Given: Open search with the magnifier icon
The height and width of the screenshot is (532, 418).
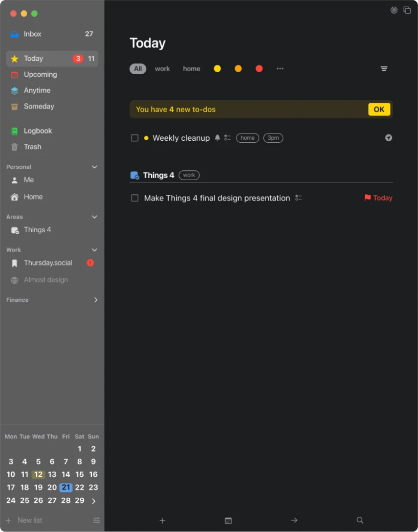Looking at the screenshot, I should [360, 520].
